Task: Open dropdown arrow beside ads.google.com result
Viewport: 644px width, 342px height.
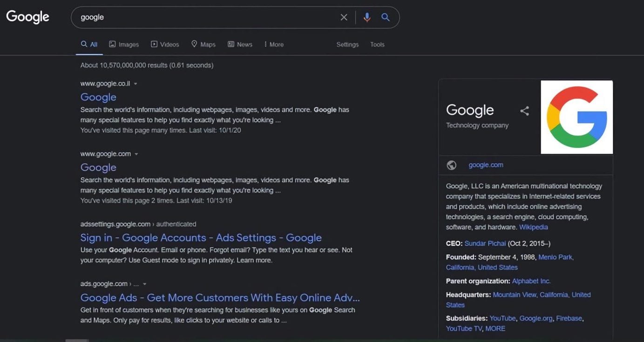Action: (145, 284)
